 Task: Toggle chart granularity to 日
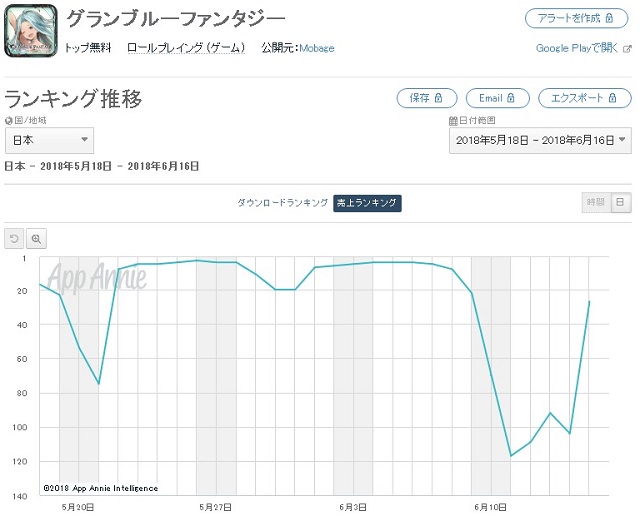(621, 202)
